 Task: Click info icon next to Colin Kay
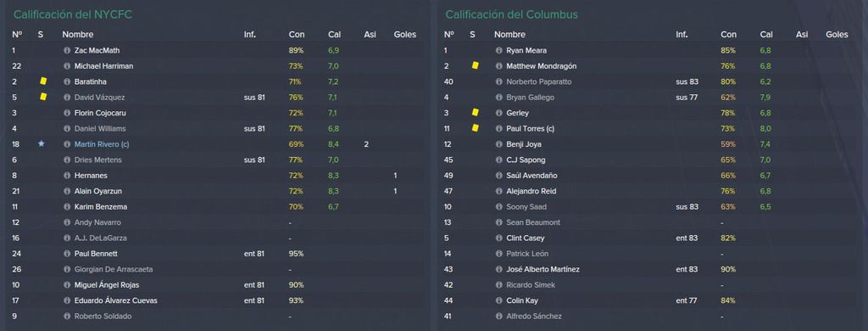[x=499, y=300]
